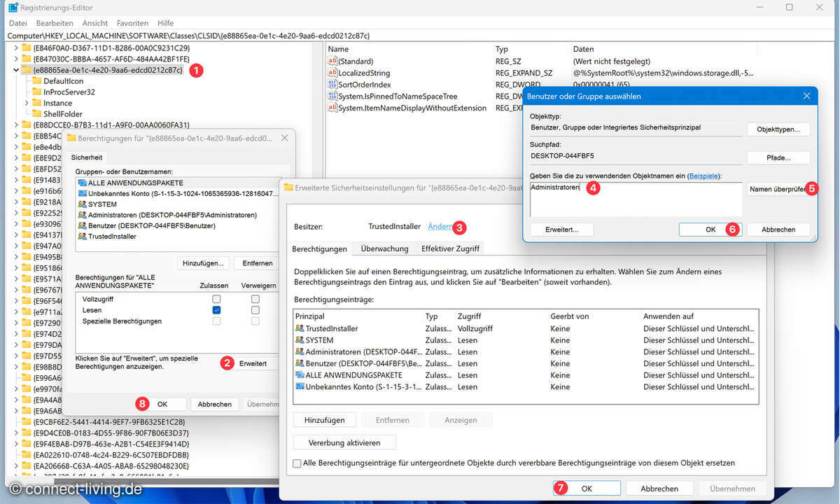Image resolution: width=840 pixels, height=504 pixels.
Task: Click folder icon of {E846F0A0-D367-11D1-8286-00A0C9231C29} key
Action: click(26, 48)
